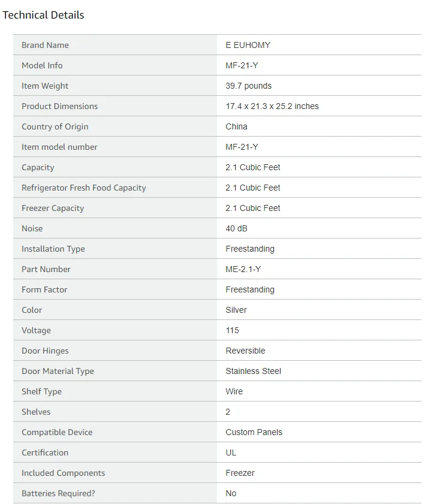Click the Installation Type label
431x504 pixels.
pyautogui.click(x=53, y=249)
